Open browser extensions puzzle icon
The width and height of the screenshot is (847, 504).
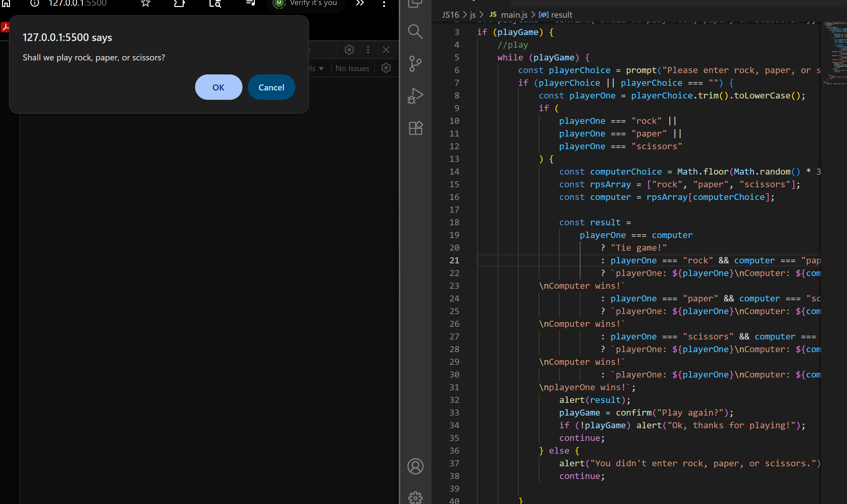(179, 3)
